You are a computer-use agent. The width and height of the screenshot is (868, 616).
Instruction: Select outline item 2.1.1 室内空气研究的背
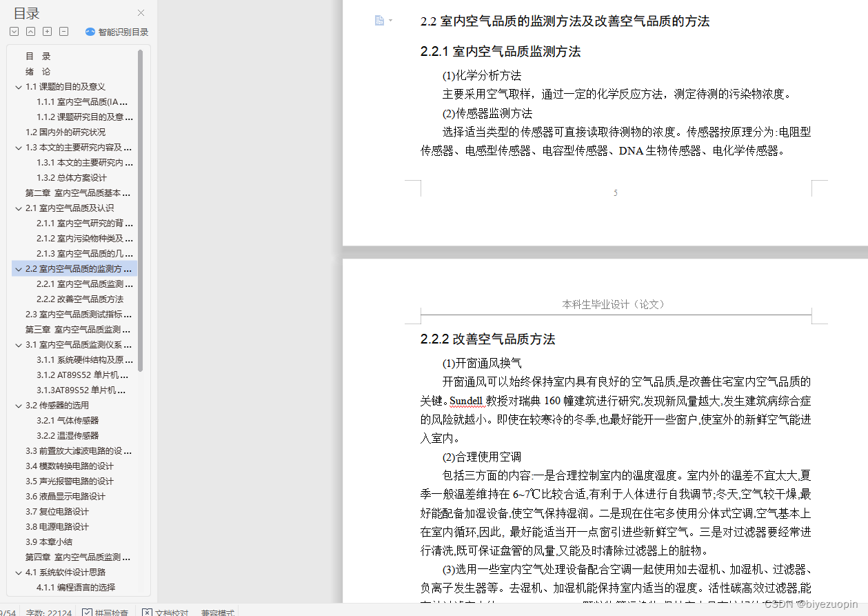pyautogui.click(x=85, y=223)
